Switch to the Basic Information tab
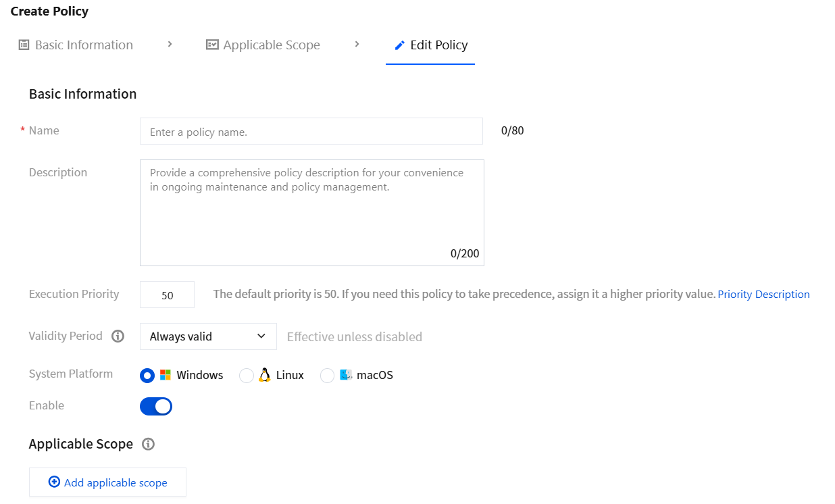 coord(76,45)
